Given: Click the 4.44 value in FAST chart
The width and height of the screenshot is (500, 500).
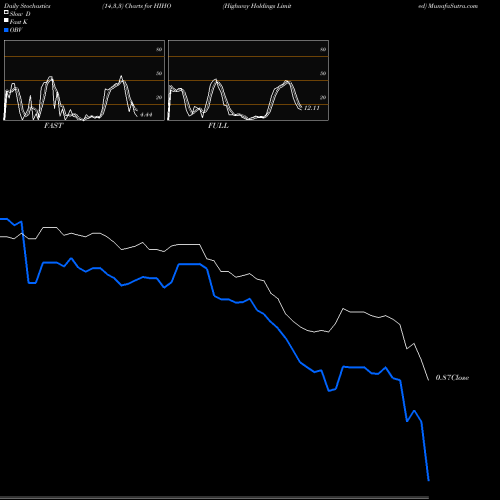Looking at the screenshot, I should tap(146, 115).
